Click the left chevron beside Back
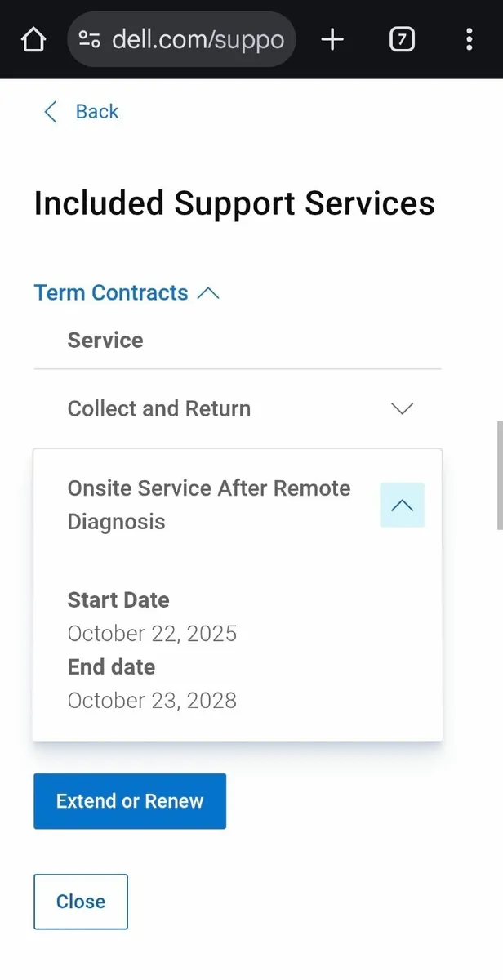The width and height of the screenshot is (503, 980). [x=51, y=112]
